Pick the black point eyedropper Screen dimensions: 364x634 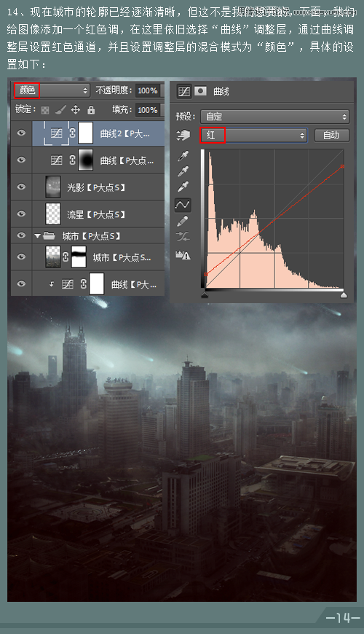tap(183, 156)
